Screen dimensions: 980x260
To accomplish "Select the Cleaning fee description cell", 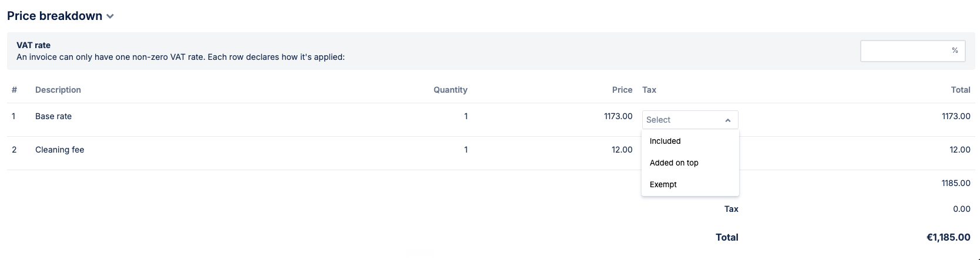I will 60,150.
